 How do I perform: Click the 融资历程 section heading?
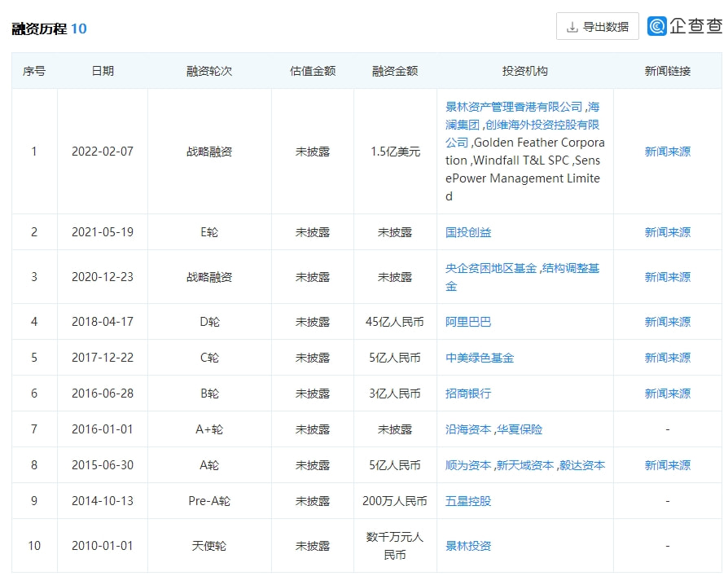[x=39, y=29]
